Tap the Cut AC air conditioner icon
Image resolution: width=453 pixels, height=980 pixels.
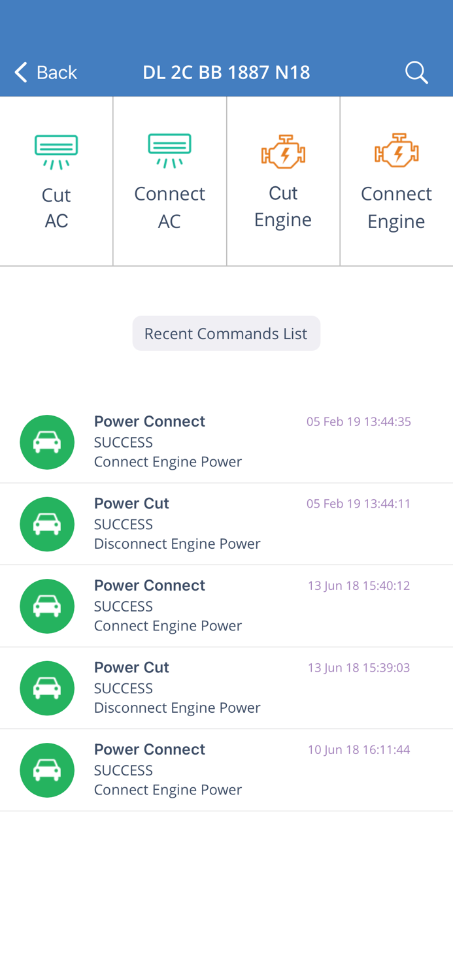point(56,152)
